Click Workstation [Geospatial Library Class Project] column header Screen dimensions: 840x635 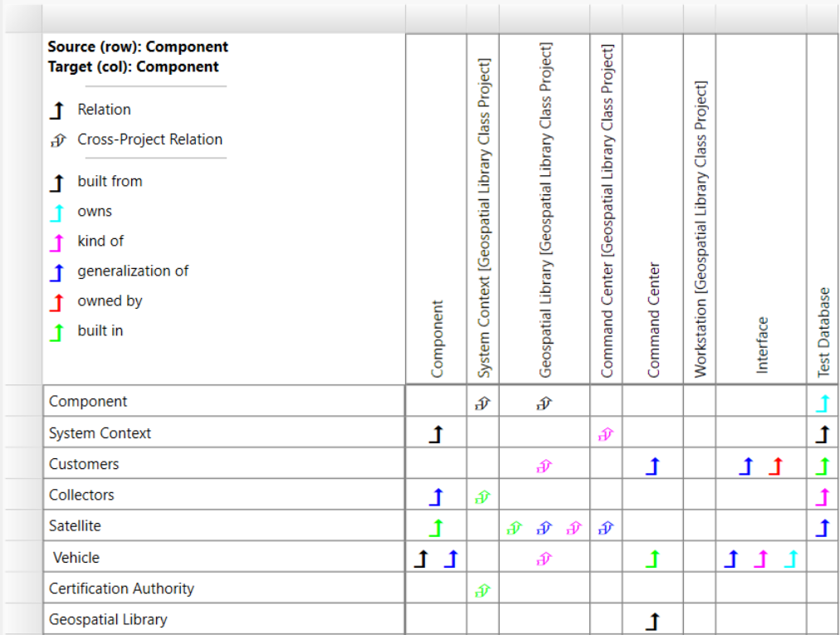click(700, 209)
